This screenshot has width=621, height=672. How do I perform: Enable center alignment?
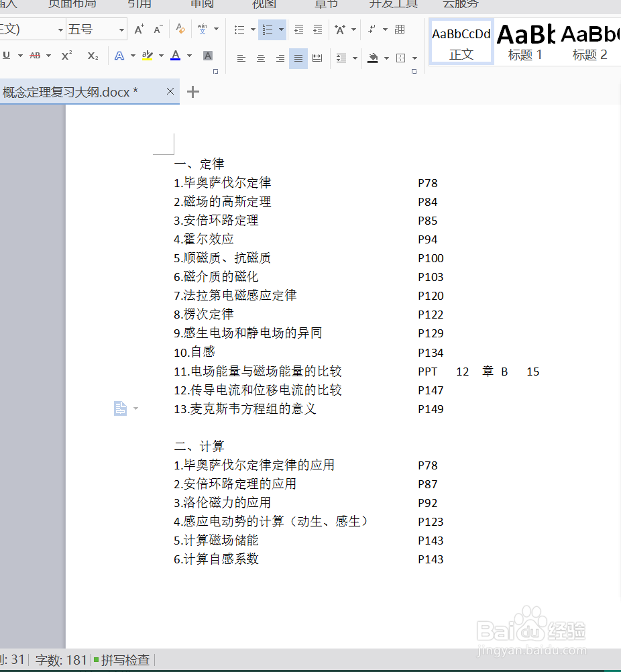pyautogui.click(x=260, y=58)
